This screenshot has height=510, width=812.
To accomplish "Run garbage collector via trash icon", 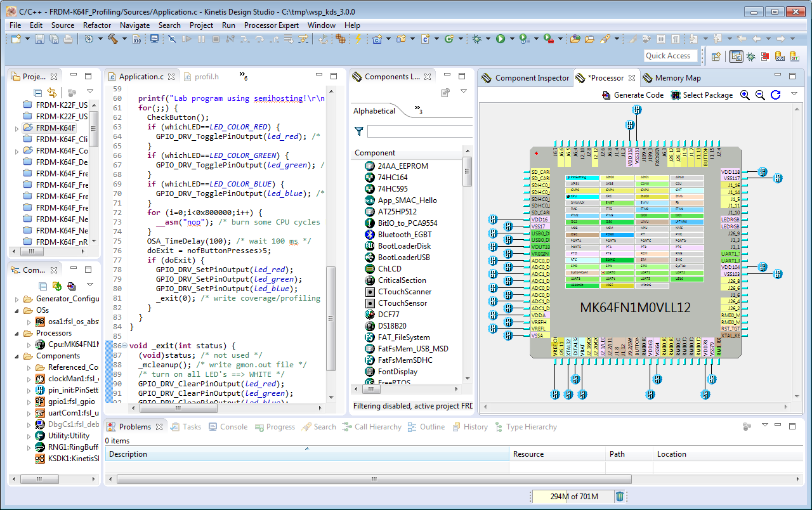I will pos(620,497).
